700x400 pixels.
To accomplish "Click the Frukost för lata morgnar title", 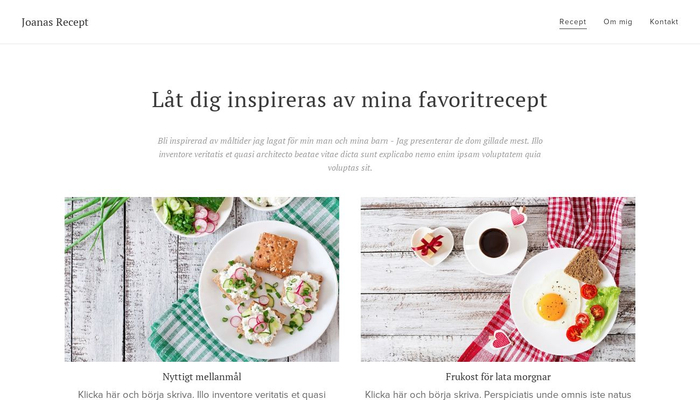I will pyautogui.click(x=498, y=377).
